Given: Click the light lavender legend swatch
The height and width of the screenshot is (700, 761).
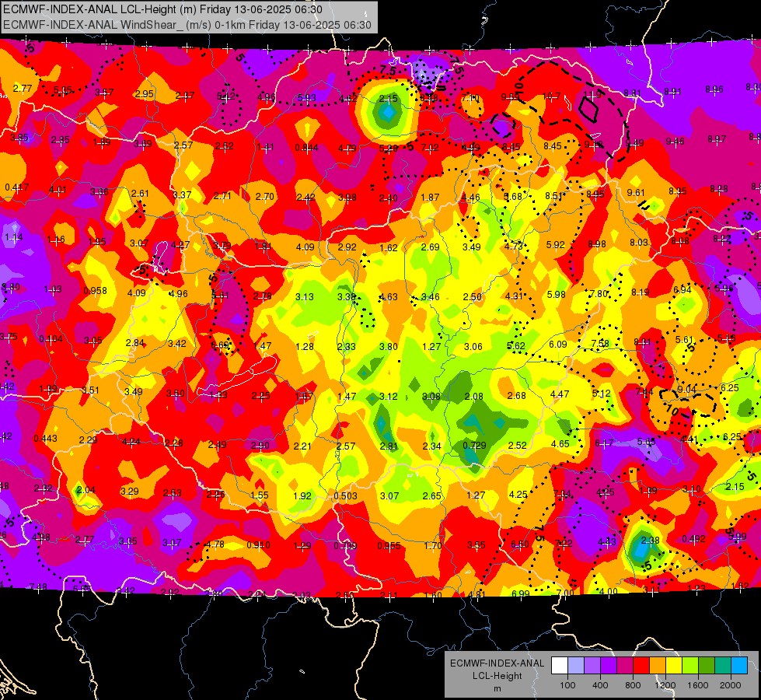Looking at the screenshot, I should 576,666.
